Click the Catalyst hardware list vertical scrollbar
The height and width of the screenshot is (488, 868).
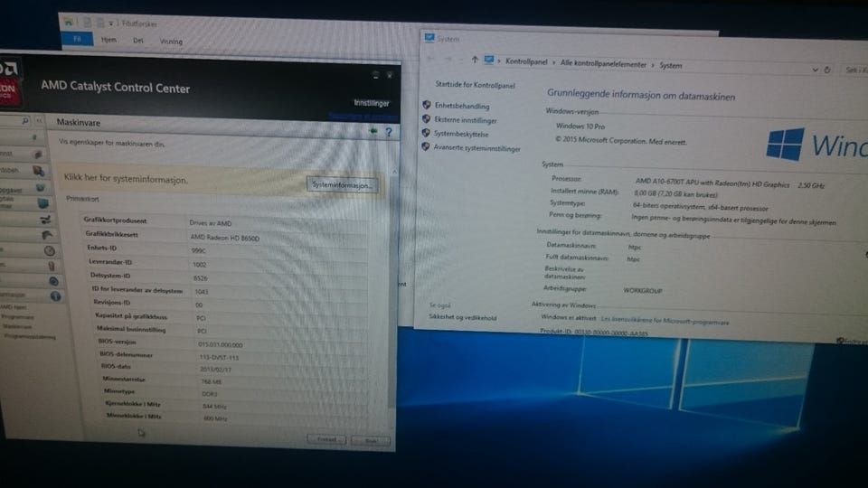[x=393, y=293]
